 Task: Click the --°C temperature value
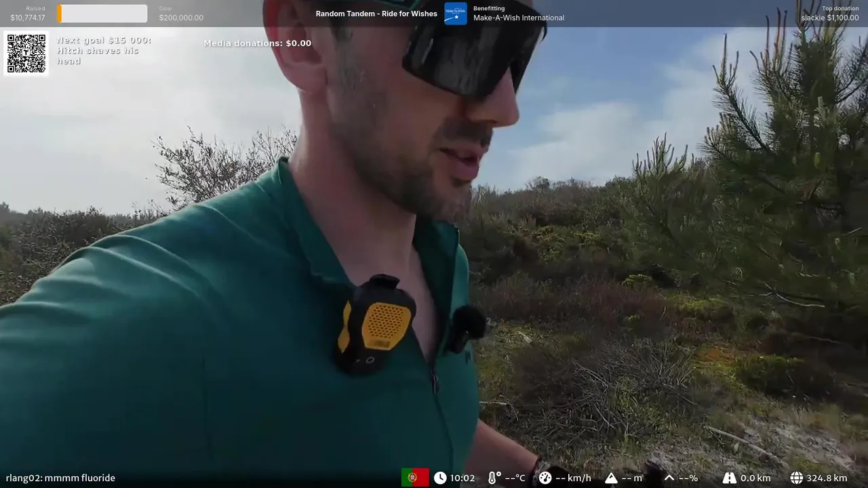(x=515, y=478)
